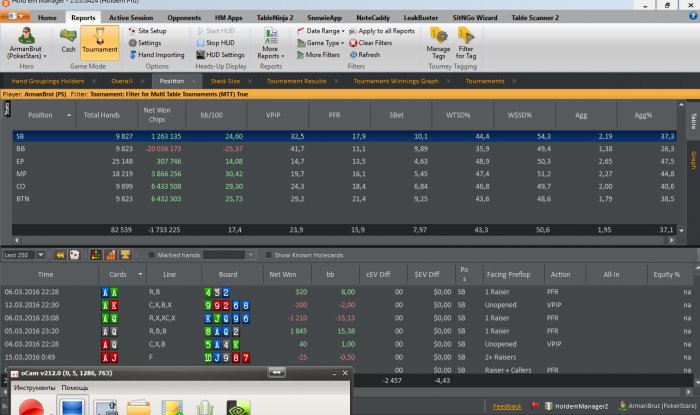Switch to the Overall report tab
Viewport: 700px width, 415px height.
(122, 81)
